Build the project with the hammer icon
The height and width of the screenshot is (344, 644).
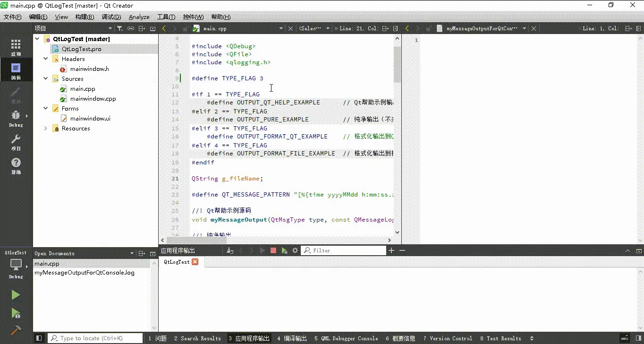[16, 330]
